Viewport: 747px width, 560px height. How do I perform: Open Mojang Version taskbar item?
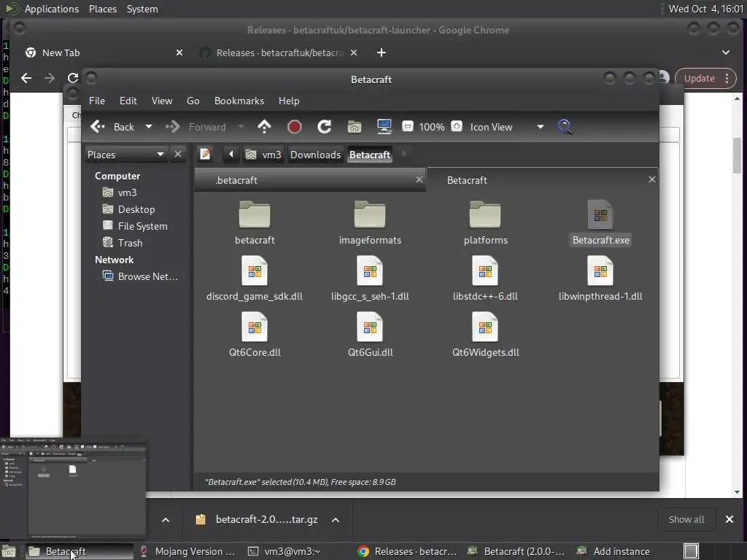coord(188,551)
